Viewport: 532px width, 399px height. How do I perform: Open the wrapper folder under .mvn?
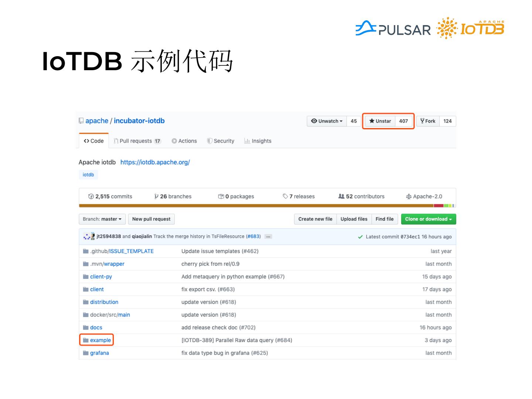pyautogui.click(x=114, y=264)
